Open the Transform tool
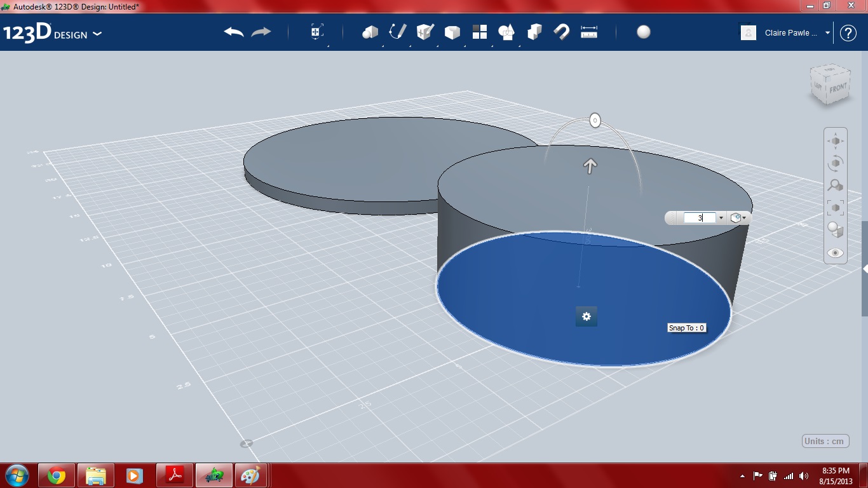This screenshot has width=868, height=488. pos(317,32)
